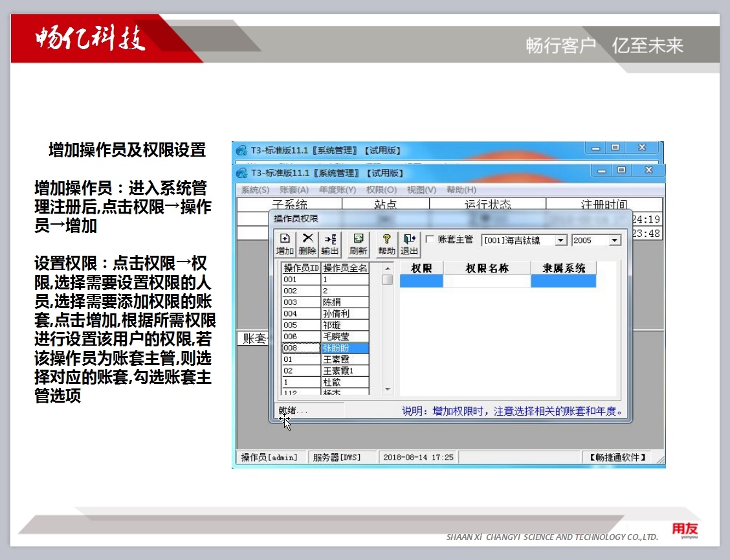
Task: Click operator ID 006 cell
Action: 301,337
